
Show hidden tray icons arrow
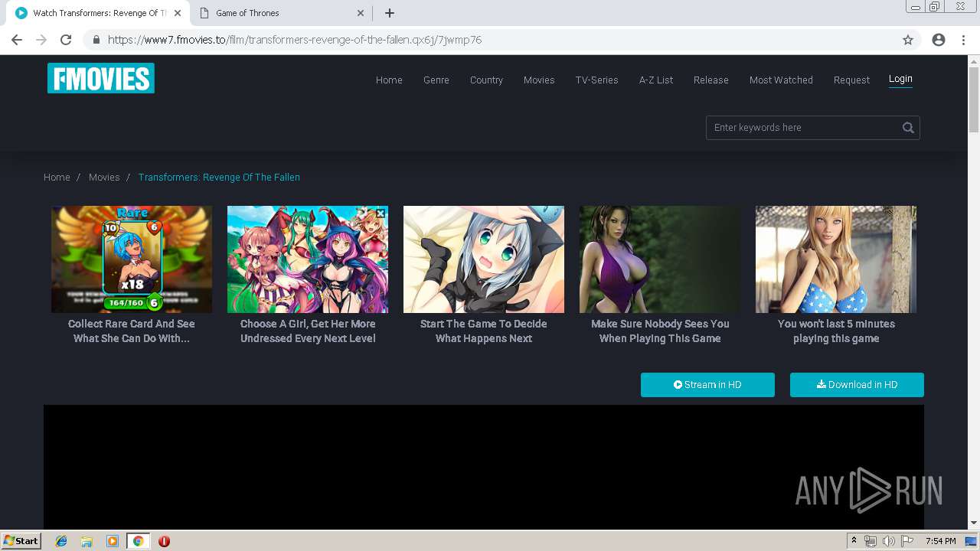(854, 541)
